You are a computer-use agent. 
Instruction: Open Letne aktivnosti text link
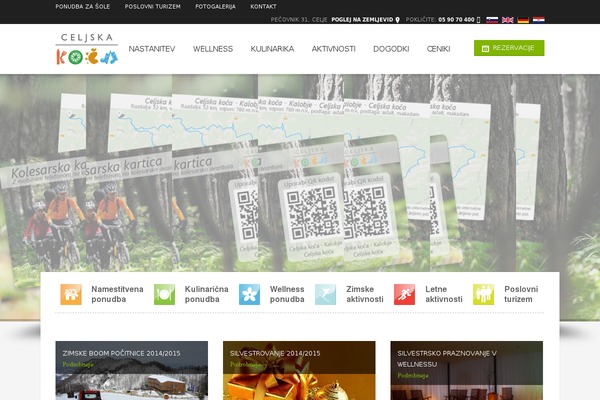(443, 294)
